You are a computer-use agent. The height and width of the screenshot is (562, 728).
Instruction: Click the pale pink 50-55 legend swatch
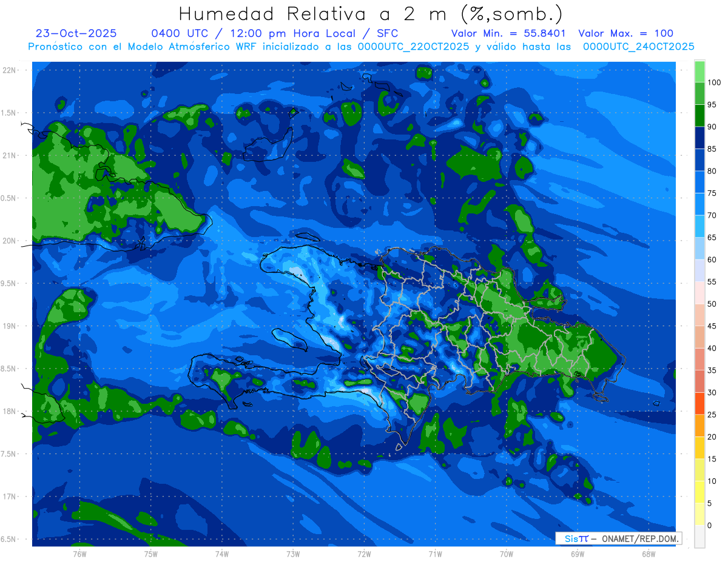pos(699,293)
